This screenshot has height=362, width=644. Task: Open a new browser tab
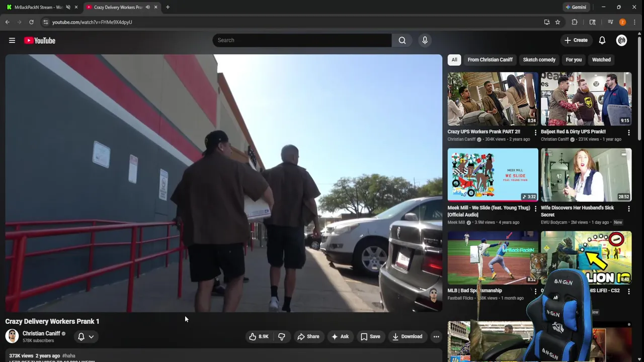coord(168,7)
